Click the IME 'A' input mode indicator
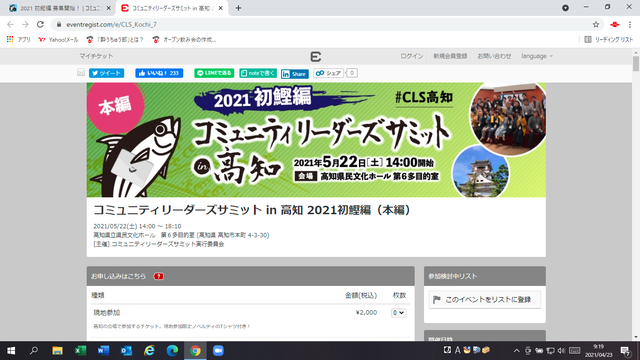This screenshot has width=640, height=360. (457, 350)
